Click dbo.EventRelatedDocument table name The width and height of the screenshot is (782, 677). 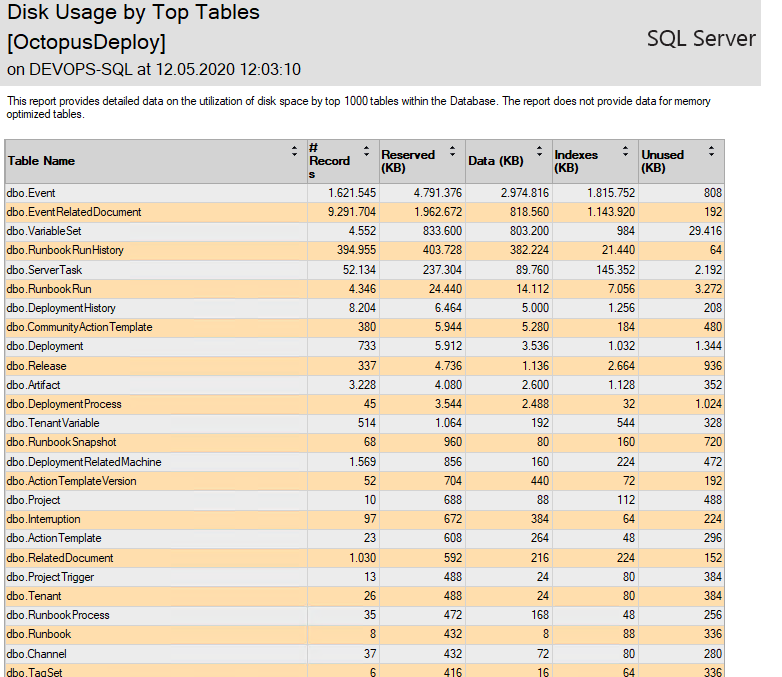pos(74,212)
